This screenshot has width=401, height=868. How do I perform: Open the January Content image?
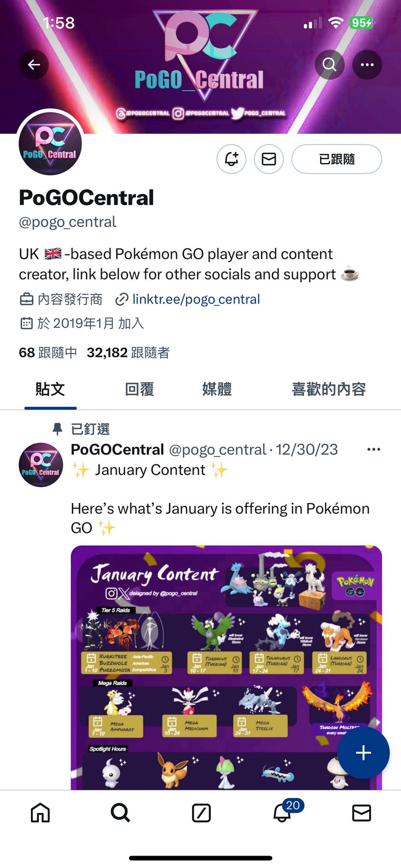[226, 667]
